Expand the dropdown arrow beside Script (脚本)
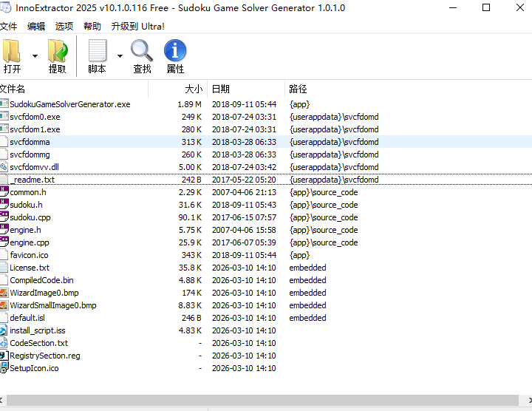Screen dimensions: 532x411 tap(120, 56)
